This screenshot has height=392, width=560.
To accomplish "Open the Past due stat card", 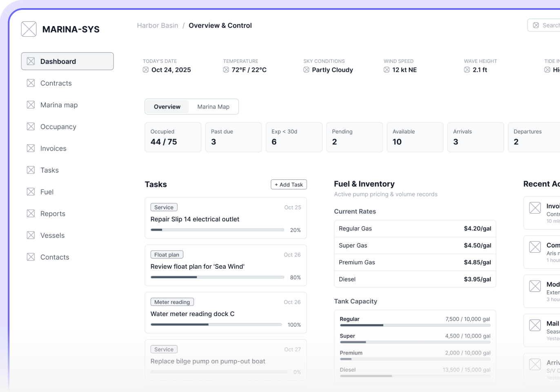I will click(233, 137).
